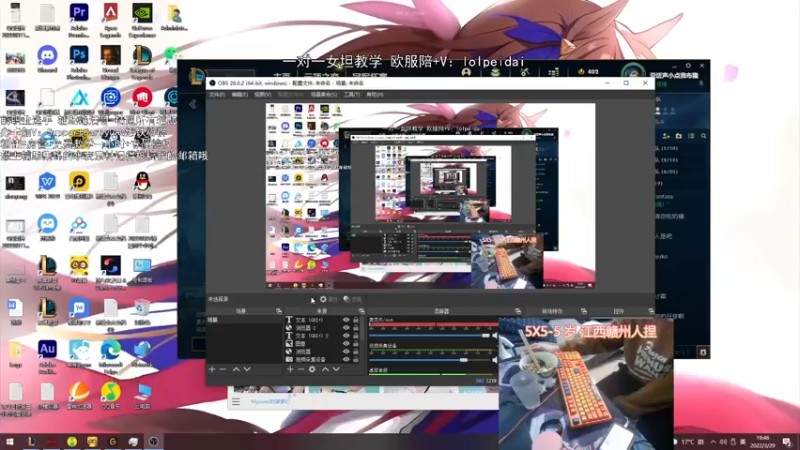Screen dimensions: 800x450
Task: Pop out the 混音器 dock panel
Action: [x=517, y=311]
